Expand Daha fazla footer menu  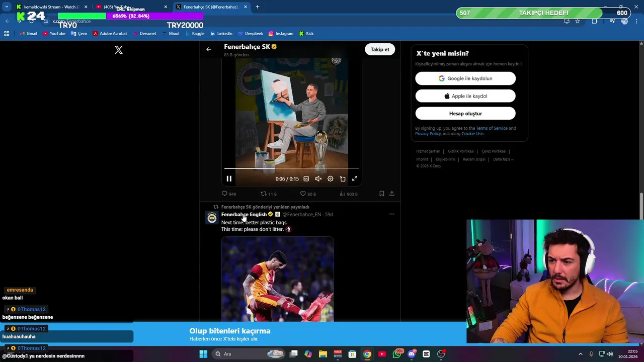[504, 159]
